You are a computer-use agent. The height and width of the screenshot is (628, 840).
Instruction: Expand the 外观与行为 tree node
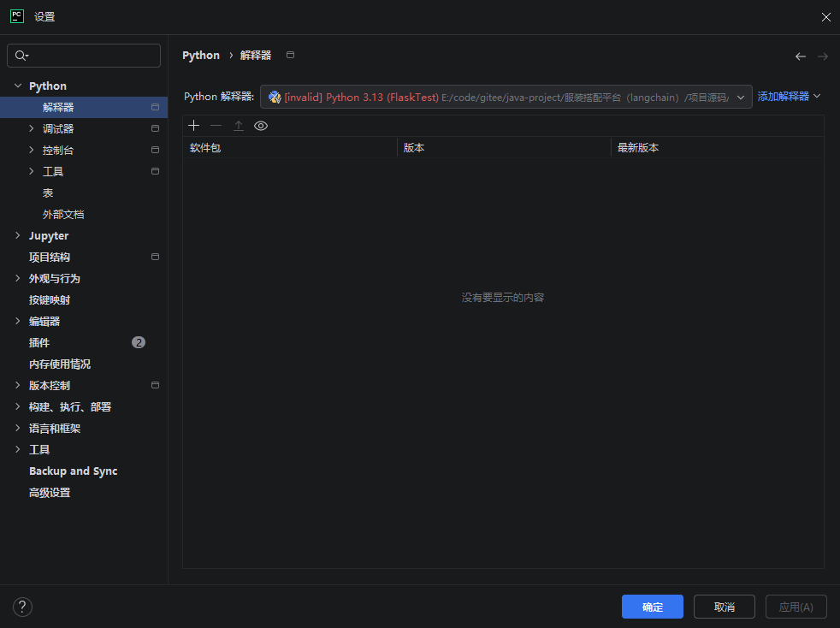(18, 278)
